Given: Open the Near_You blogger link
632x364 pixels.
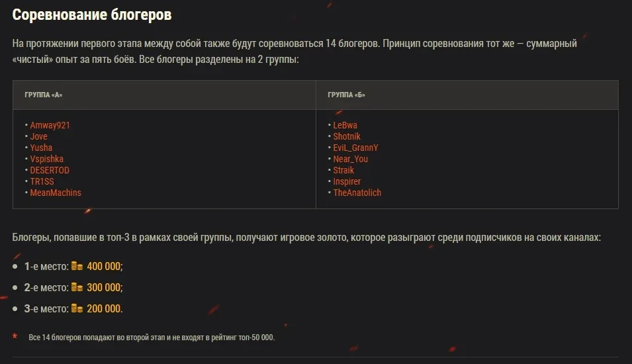Looking at the screenshot, I should [x=351, y=159].
